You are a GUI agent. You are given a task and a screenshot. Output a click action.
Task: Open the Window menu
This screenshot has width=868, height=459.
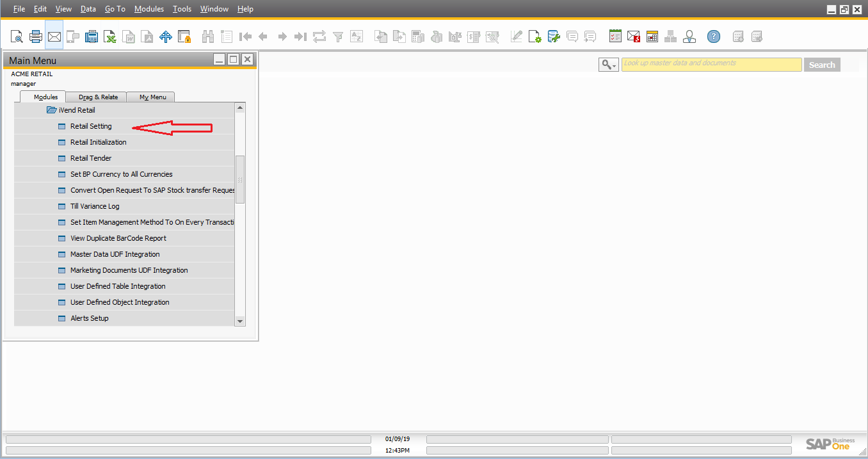tap(214, 9)
